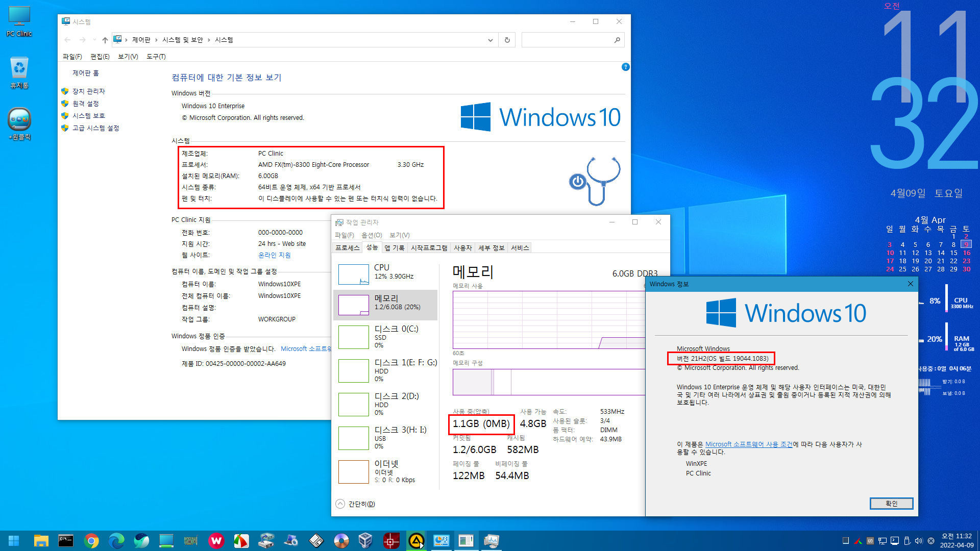The height and width of the screenshot is (551, 980).
Task: Open the Recycle Bin (휴지통) desktop icon
Action: (19, 72)
